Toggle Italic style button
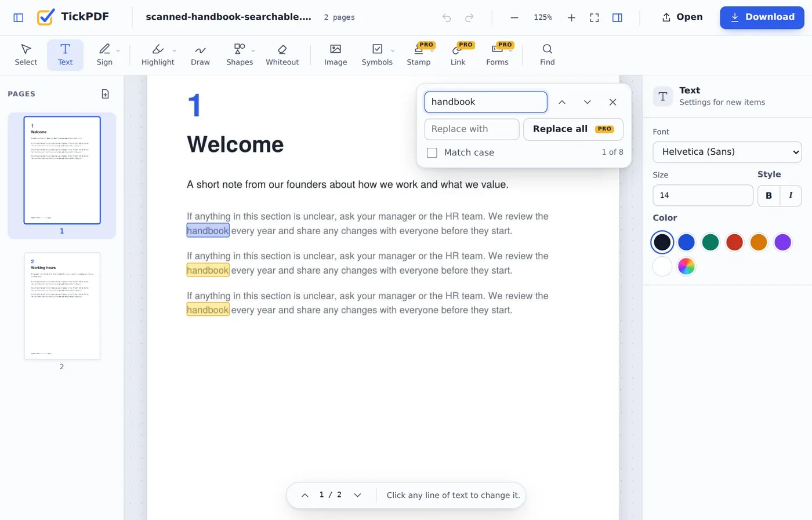 click(x=791, y=195)
